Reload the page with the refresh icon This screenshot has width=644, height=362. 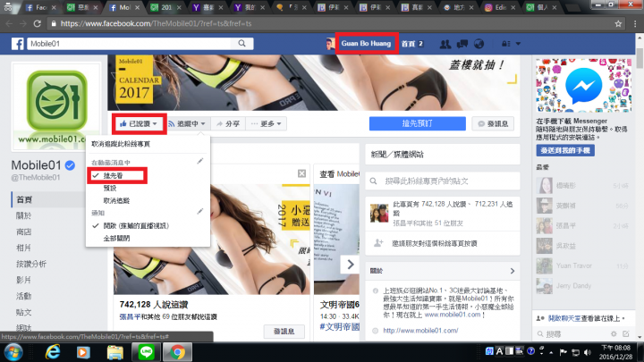[x=37, y=24]
